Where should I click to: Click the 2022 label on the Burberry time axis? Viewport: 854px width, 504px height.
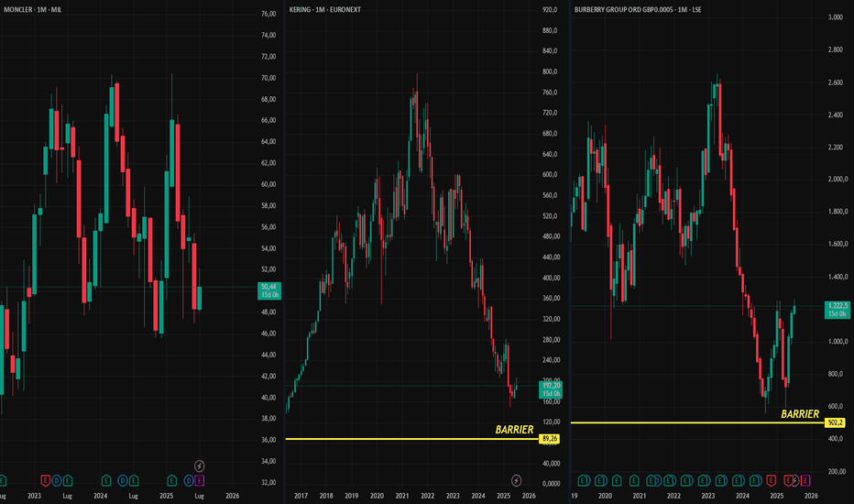pyautogui.click(x=673, y=496)
